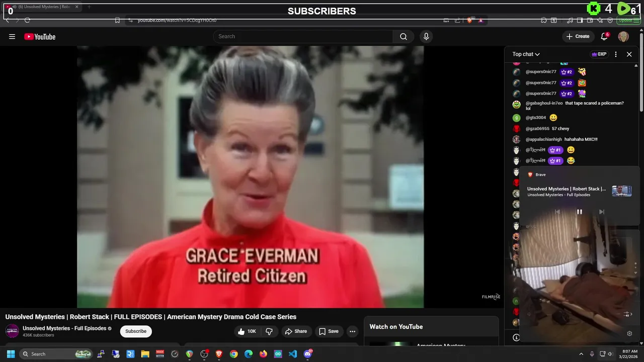
Task: Open YouTube notifications bell
Action: coord(604,36)
